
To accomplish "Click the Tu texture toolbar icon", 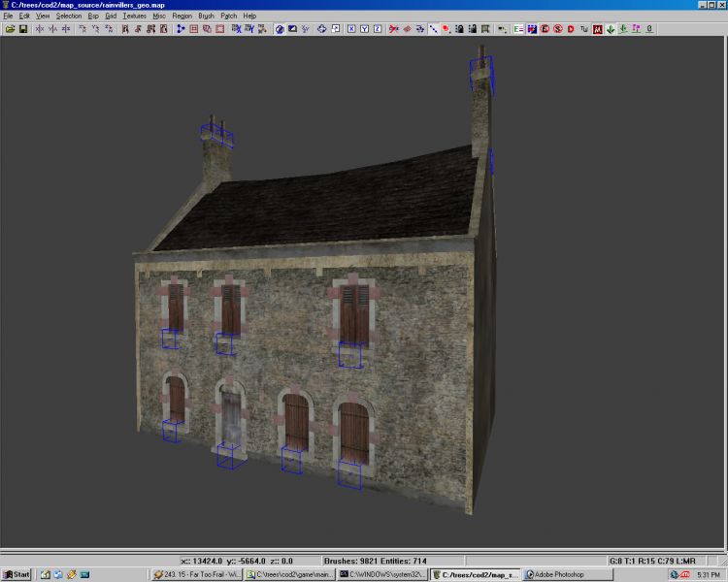I will pos(584,29).
